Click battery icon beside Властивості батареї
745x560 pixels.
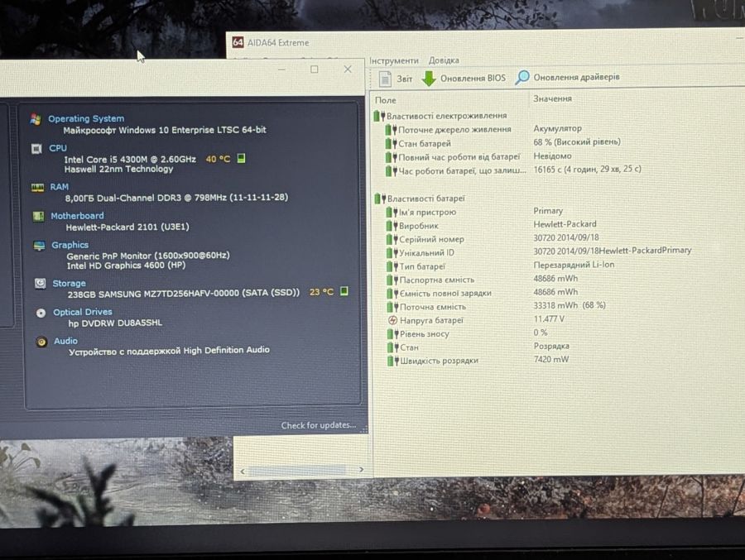point(380,199)
